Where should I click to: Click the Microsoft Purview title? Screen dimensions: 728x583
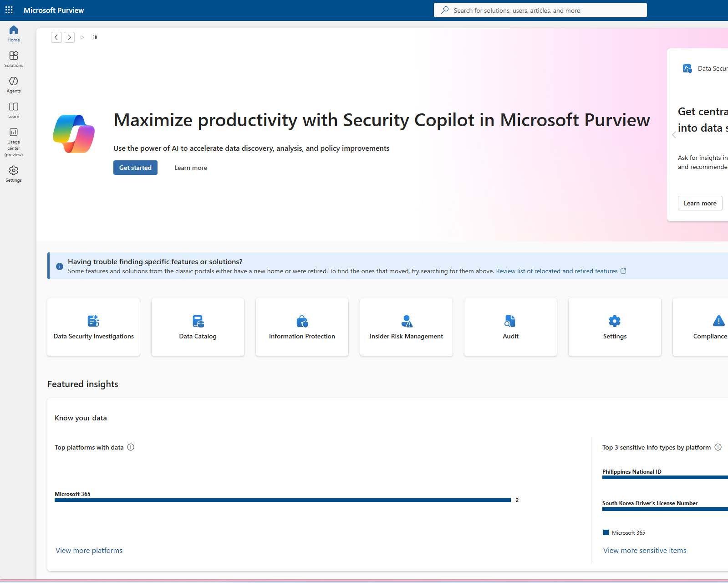coord(54,10)
